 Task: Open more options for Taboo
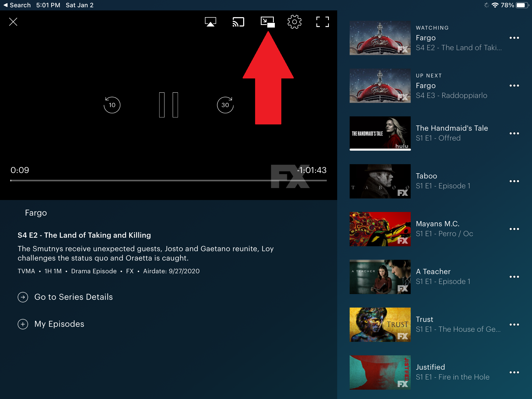[x=514, y=181]
